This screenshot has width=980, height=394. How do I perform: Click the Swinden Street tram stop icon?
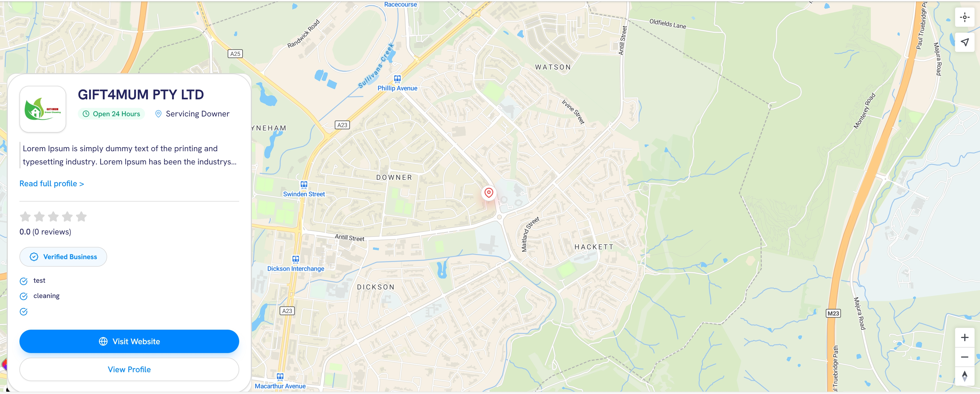303,184
